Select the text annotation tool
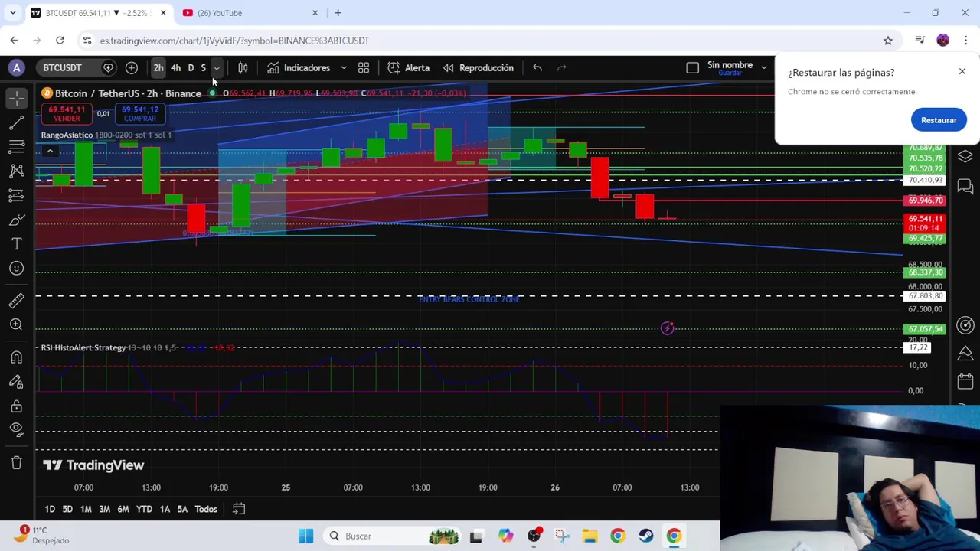The width and height of the screenshot is (980, 551). pyautogui.click(x=16, y=244)
